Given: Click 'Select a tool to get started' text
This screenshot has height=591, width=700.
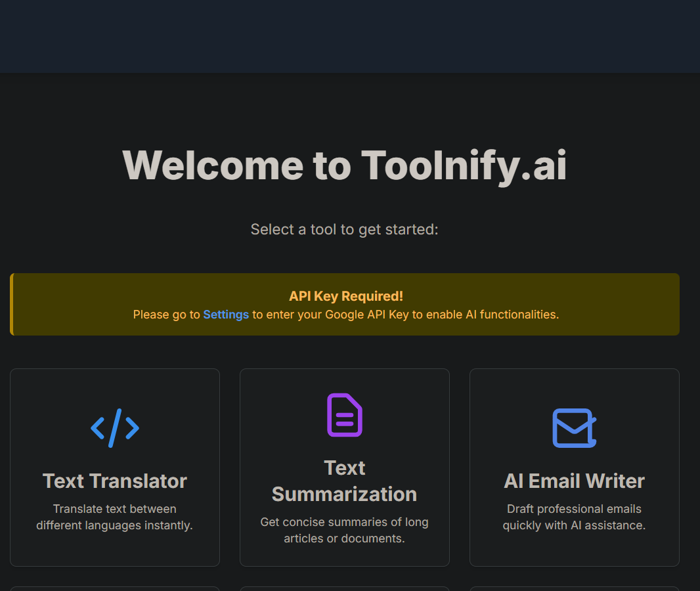Looking at the screenshot, I should [345, 229].
